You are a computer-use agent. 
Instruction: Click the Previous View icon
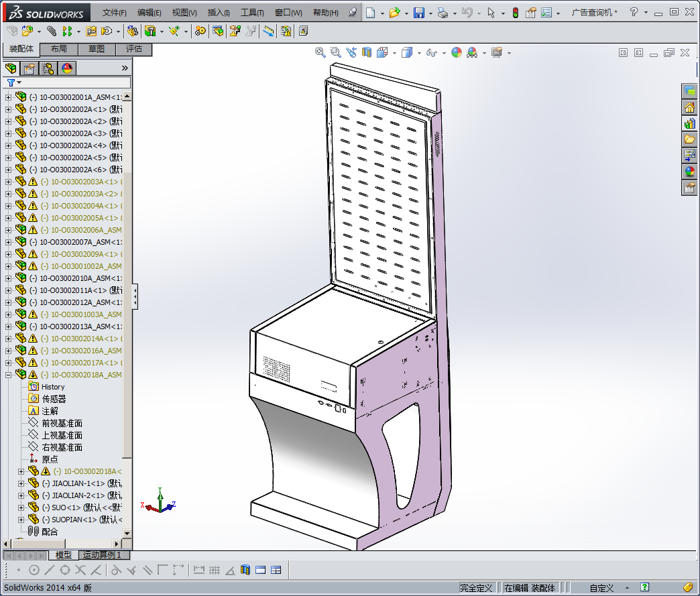351,52
